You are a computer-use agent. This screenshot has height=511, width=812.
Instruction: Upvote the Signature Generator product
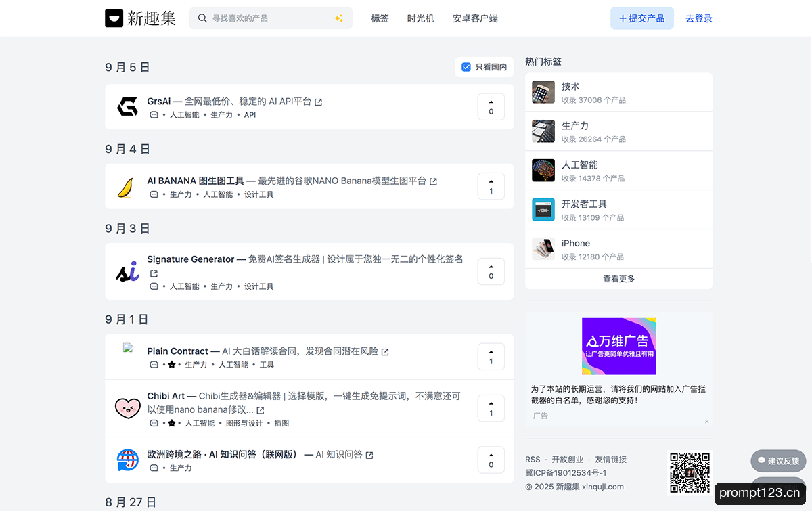pos(491,271)
